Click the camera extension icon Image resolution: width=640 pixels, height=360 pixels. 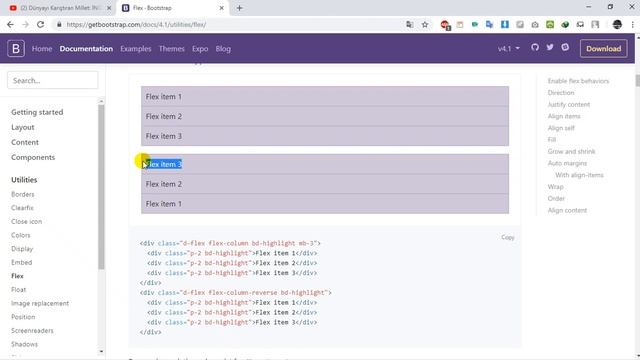[535, 24]
